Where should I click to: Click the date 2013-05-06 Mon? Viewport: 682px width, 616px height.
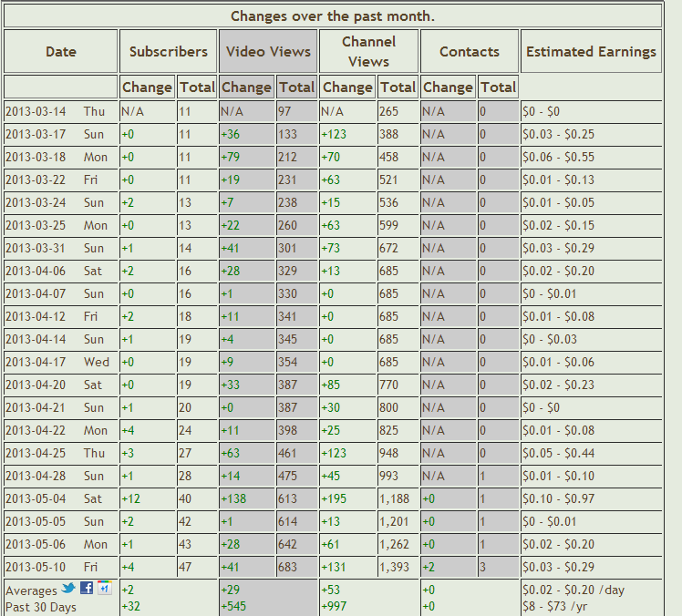(57, 544)
